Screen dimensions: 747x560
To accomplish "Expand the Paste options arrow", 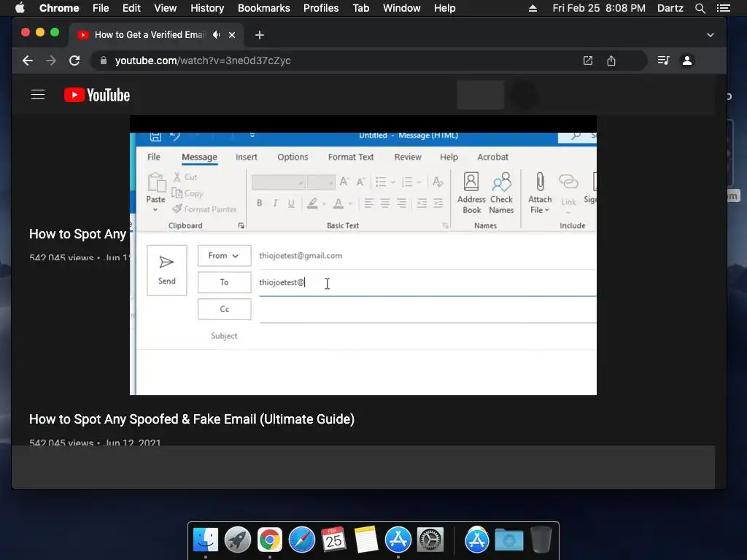I will pyautogui.click(x=155, y=210).
